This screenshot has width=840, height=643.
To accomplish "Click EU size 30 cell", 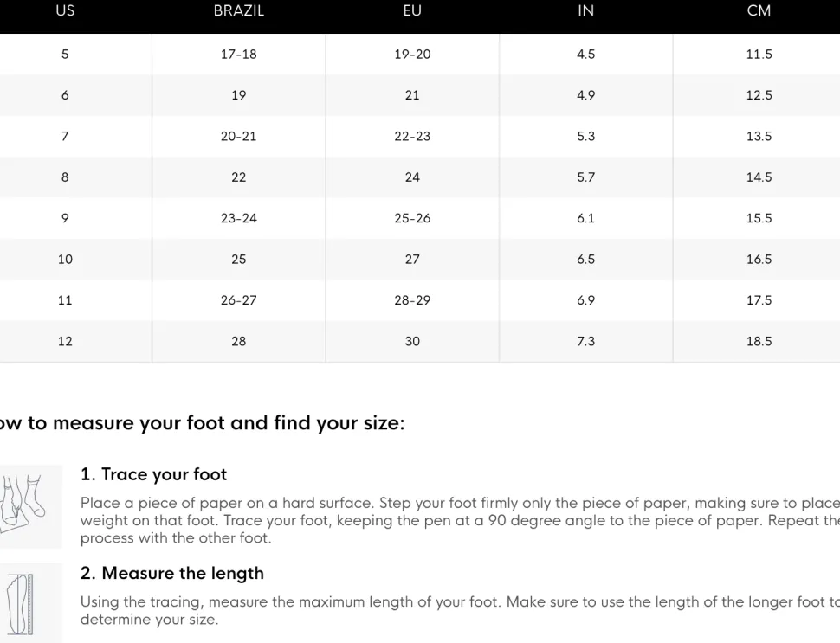I will pyautogui.click(x=412, y=341).
